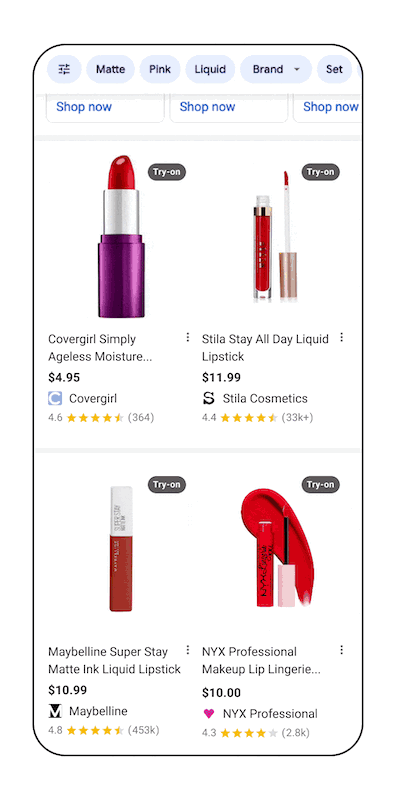
Task: Tap Try-on badge on Stila lipstick
Action: (x=320, y=172)
